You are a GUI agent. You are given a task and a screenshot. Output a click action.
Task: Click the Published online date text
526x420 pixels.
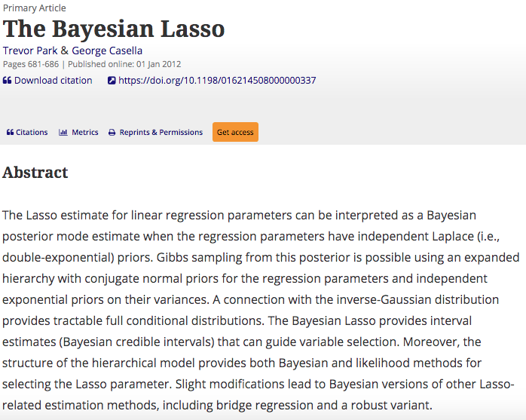pos(124,64)
